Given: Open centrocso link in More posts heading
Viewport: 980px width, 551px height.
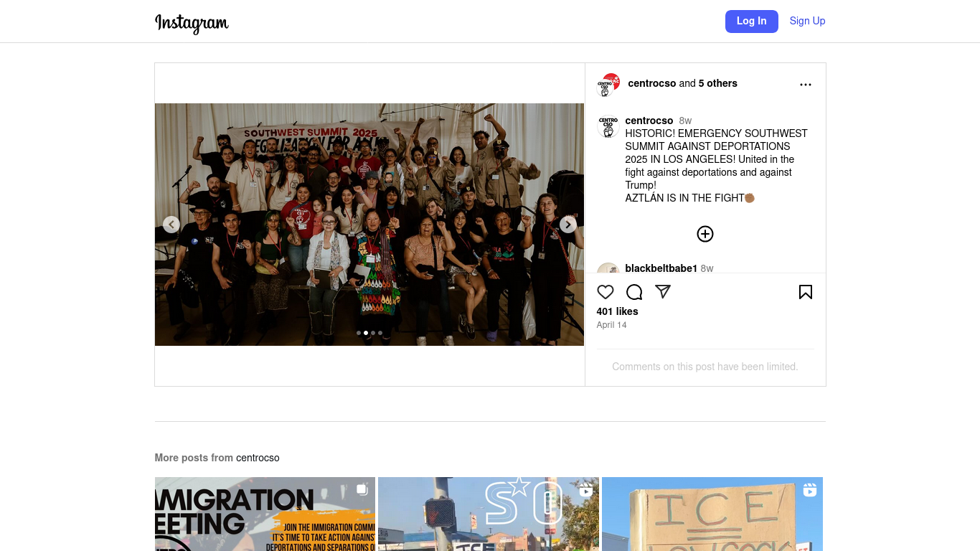Looking at the screenshot, I should point(258,458).
